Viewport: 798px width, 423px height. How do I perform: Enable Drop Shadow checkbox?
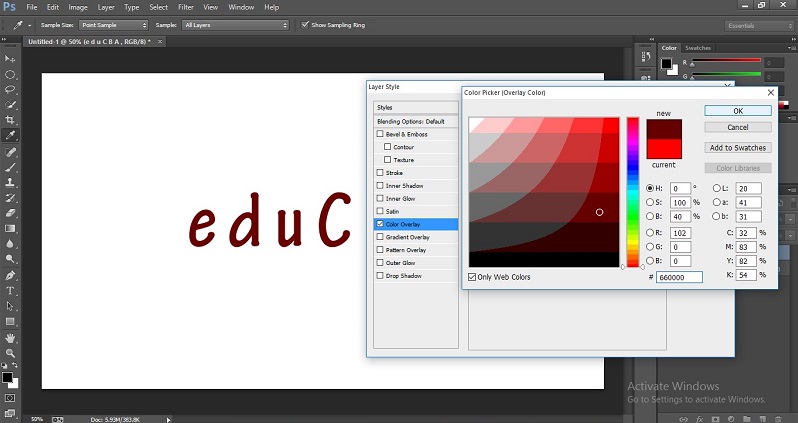380,275
